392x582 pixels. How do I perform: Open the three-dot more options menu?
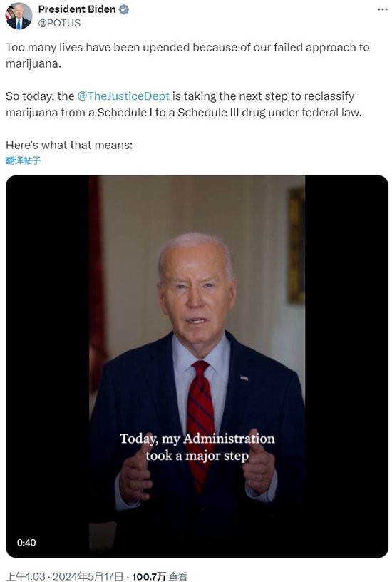click(x=382, y=9)
